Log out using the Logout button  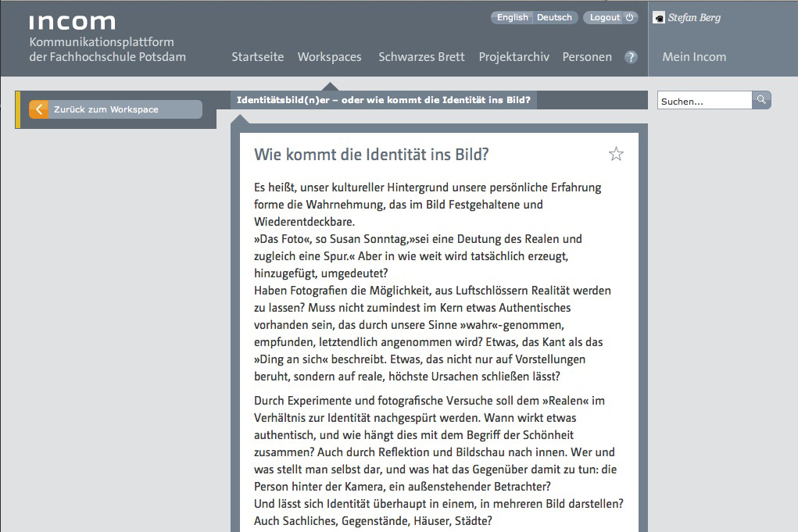tap(610, 17)
